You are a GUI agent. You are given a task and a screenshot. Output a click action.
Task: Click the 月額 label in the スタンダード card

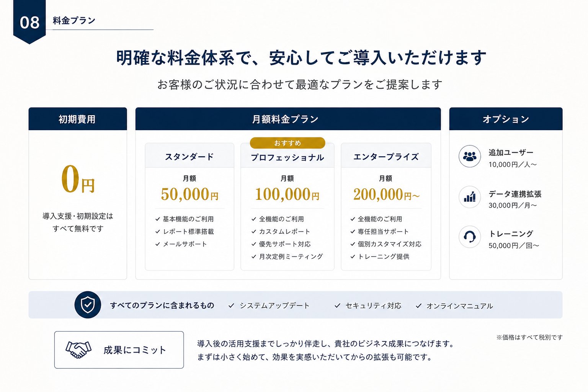pos(189,178)
